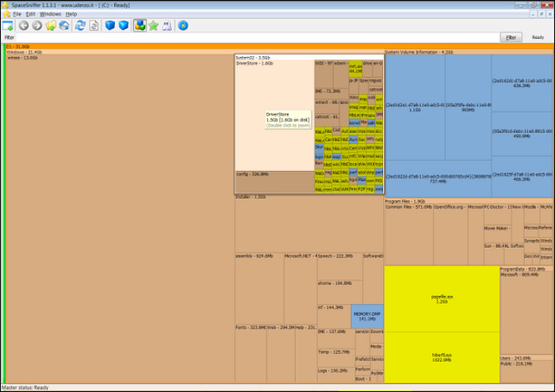Viewport: 555px width, 392px height.
Task: Select the Temp - 125.7Mb block
Action: [336, 358]
